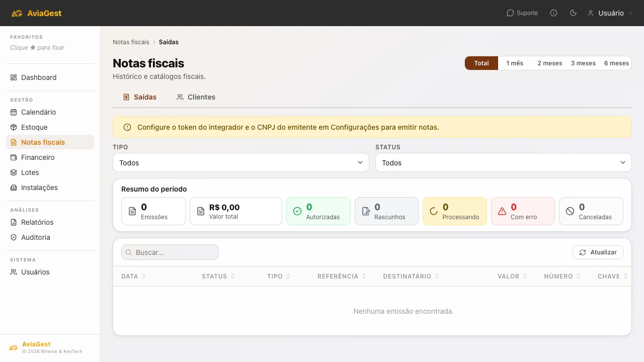Click the Usuários people icon in the sidebar
644x362 pixels.
tap(14, 272)
